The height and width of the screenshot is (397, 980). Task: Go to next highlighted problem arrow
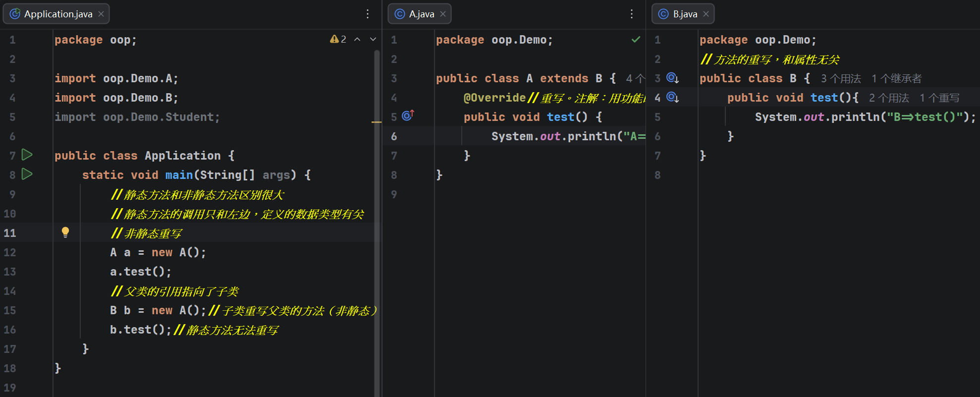373,39
